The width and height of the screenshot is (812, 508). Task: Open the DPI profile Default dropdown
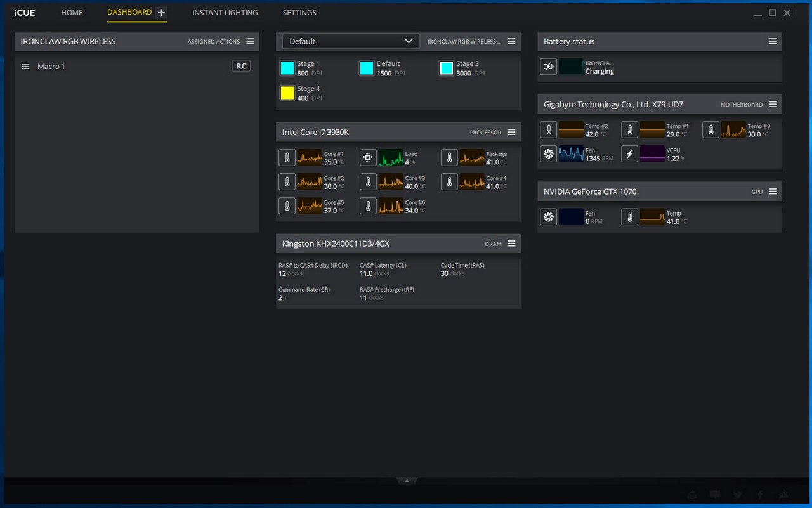point(351,41)
